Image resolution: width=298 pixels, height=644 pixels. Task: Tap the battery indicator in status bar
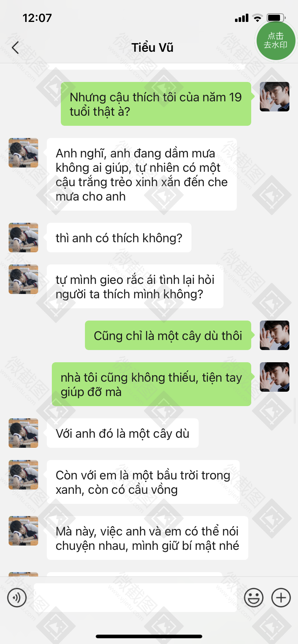tap(276, 18)
